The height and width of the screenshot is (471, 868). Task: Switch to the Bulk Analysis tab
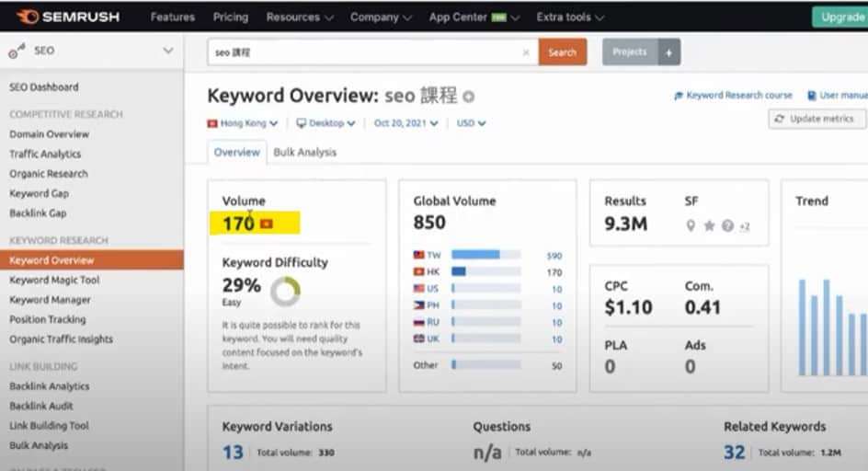coord(304,152)
